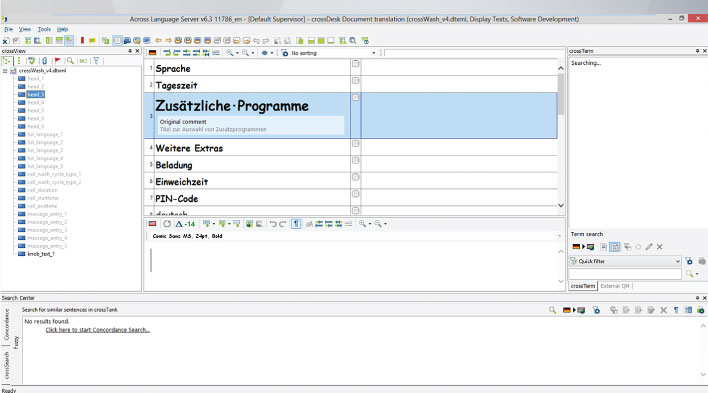708x393 pixels.
Task: Open the View menu
Action: point(25,29)
